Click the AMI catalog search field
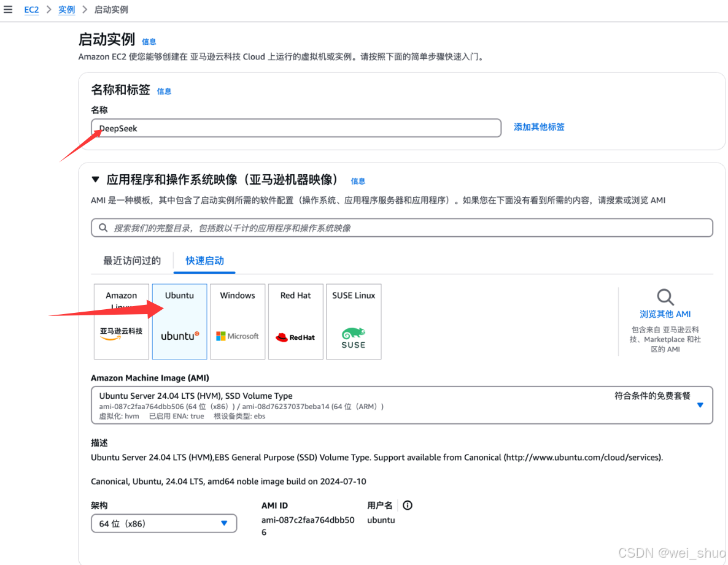The width and height of the screenshot is (728, 565). tap(402, 228)
